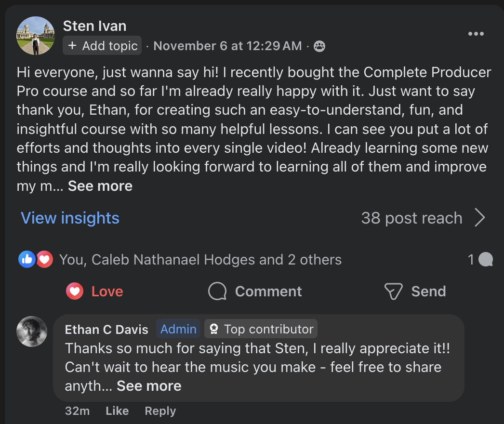Open the three-dot post options menu
Image resolution: width=504 pixels, height=424 pixels.
point(476,34)
